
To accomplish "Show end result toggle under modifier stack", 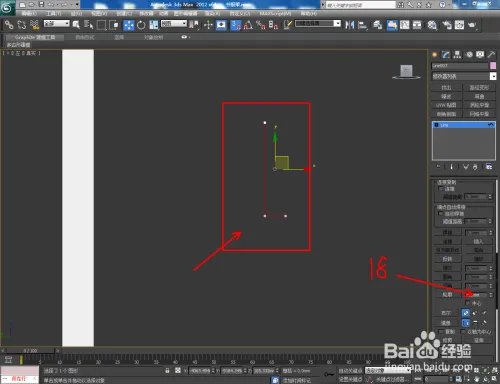I will tap(452, 167).
